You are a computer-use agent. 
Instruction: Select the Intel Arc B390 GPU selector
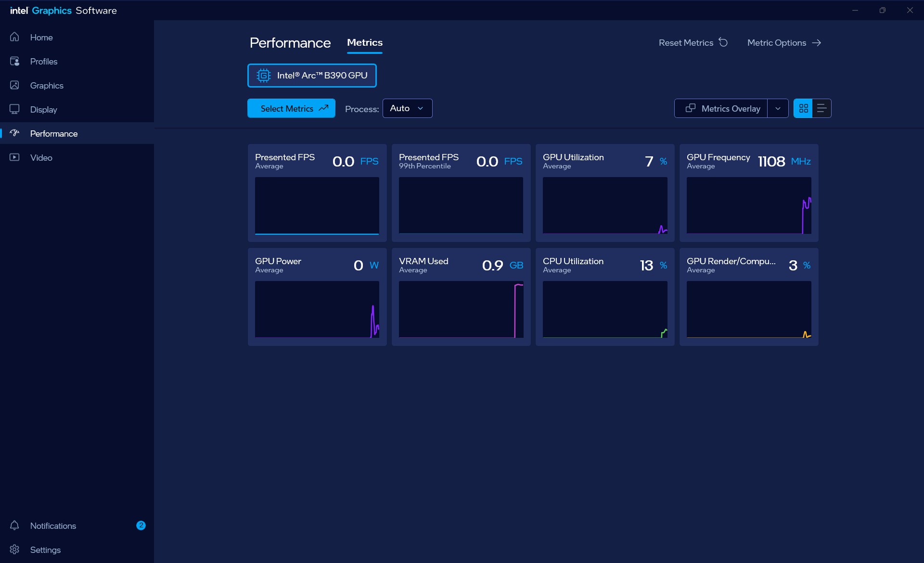point(312,76)
